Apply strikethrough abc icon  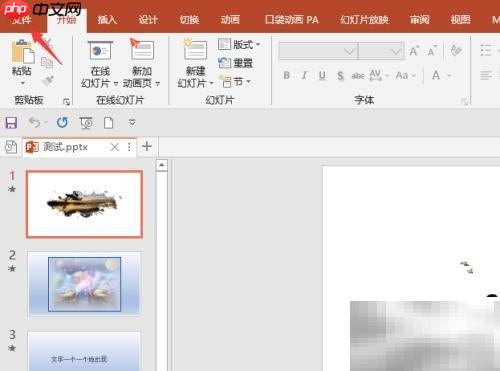[357, 76]
